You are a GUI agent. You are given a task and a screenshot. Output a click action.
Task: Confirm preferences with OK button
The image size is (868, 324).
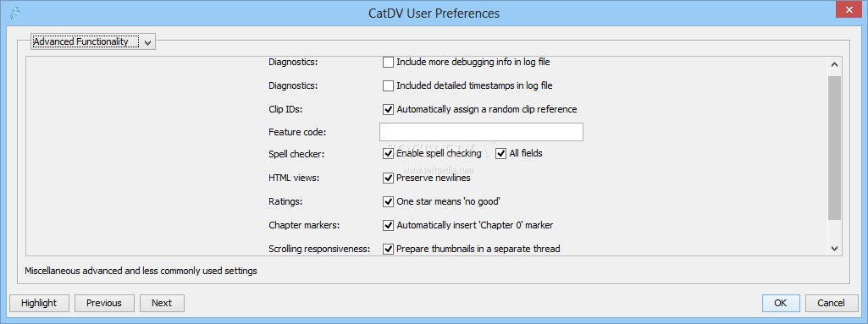781,303
